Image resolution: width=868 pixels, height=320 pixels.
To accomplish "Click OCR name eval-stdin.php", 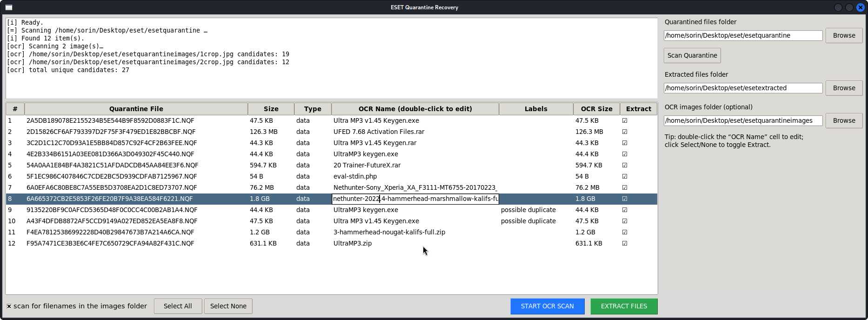I will 355,176.
